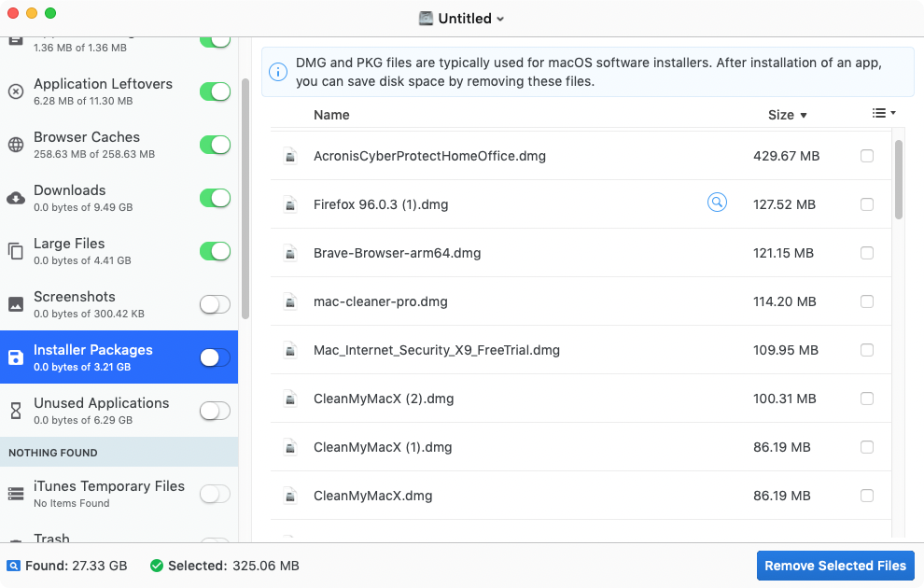The image size is (924, 588).
Task: Click the CleanMyMacX.dmg file icon
Action: point(290,497)
